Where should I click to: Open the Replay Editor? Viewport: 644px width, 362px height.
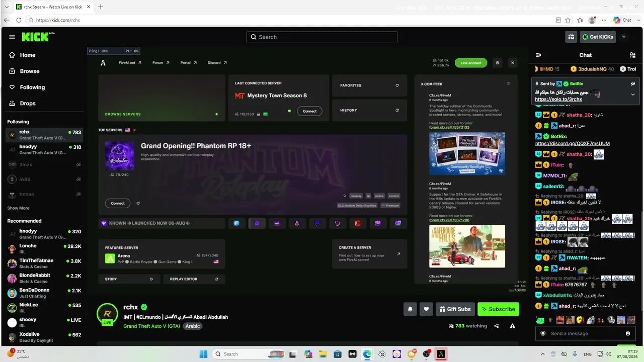point(194,279)
